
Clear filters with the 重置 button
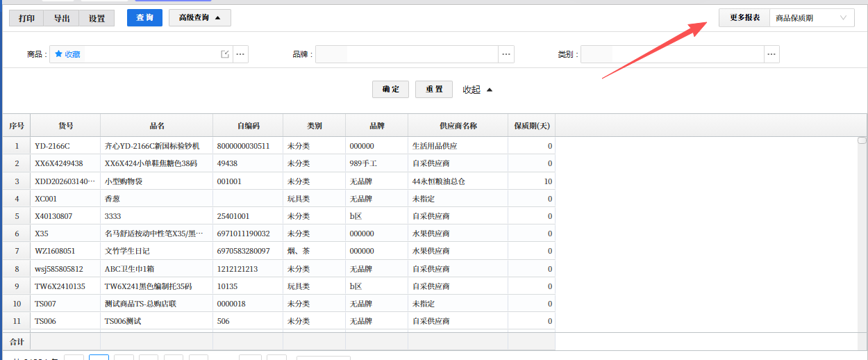[434, 89]
